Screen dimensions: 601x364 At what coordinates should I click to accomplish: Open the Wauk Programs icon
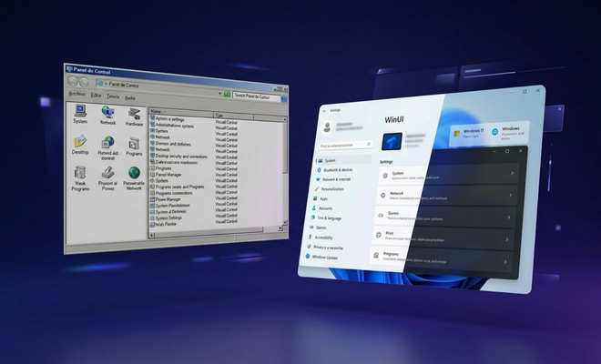80,178
